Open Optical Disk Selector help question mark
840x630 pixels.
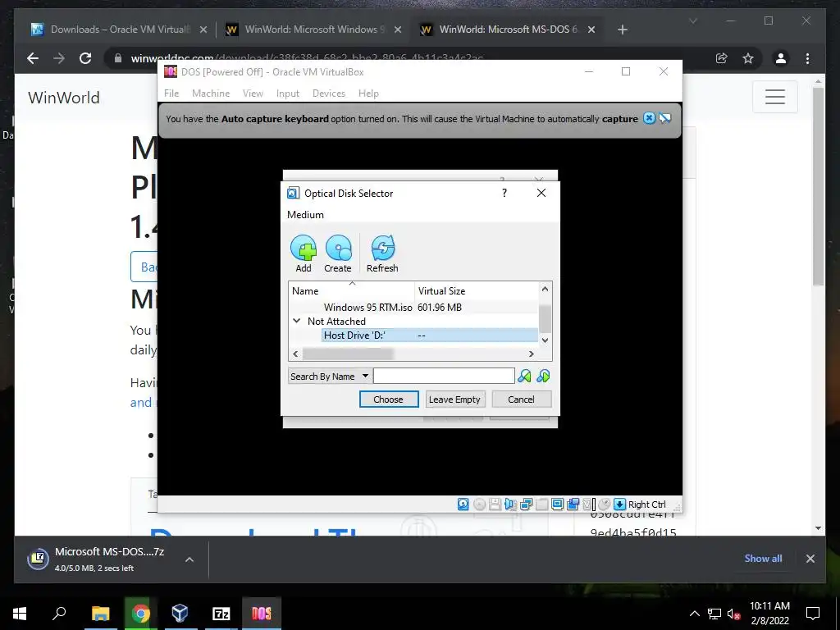[x=504, y=193]
